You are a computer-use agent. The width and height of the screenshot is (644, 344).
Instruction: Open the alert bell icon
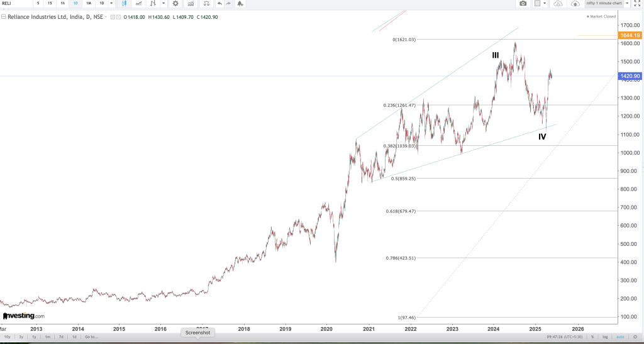click(x=240, y=3)
